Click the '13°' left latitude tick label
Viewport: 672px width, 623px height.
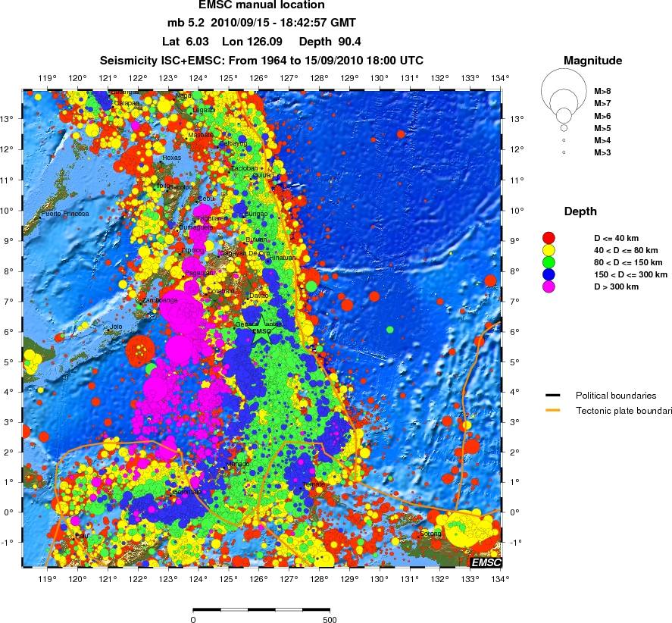point(8,119)
